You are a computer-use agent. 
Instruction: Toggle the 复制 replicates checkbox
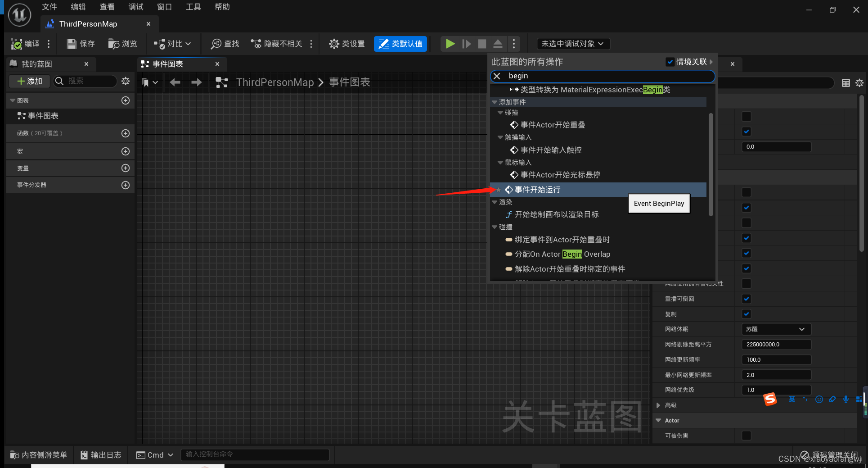click(x=747, y=314)
